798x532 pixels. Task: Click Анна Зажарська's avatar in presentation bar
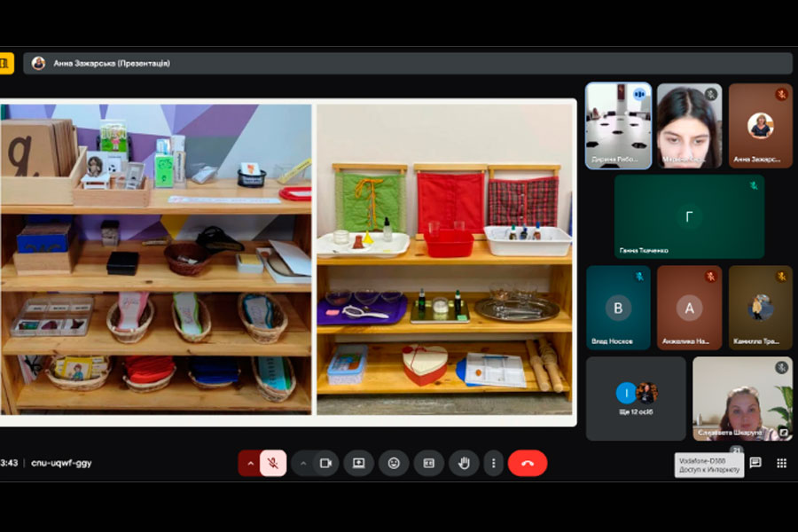point(38,64)
